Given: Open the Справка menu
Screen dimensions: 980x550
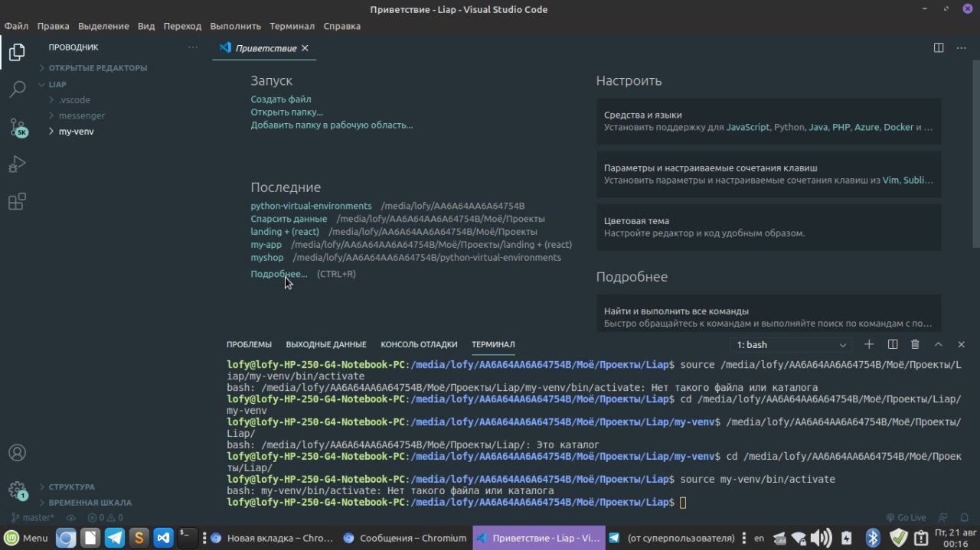Looking at the screenshot, I should coord(342,25).
